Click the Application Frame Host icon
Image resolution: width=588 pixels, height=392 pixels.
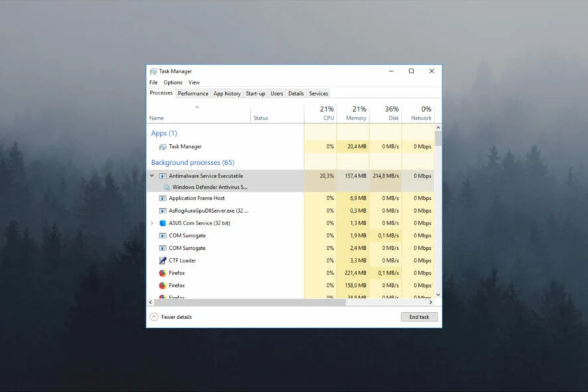pos(163,198)
